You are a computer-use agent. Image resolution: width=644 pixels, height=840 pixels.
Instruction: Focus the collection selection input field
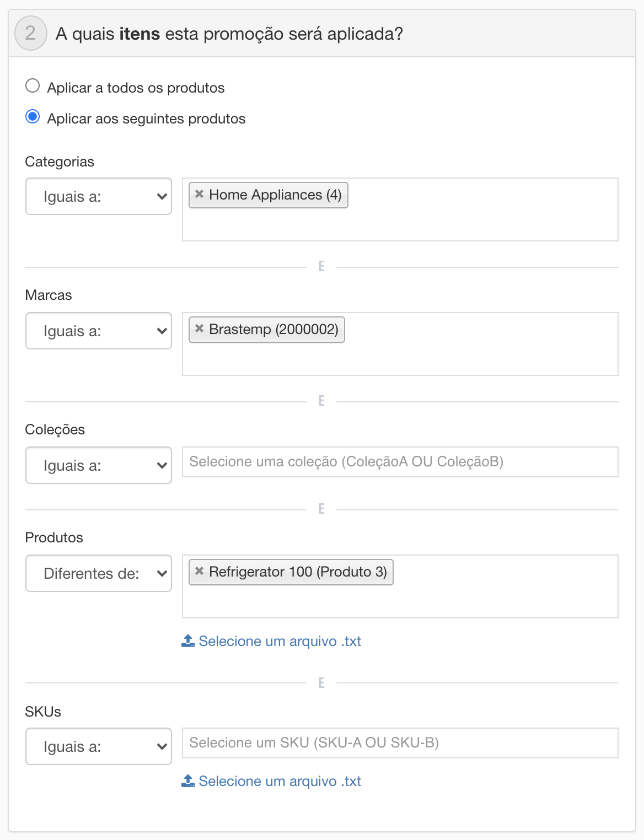(x=400, y=462)
